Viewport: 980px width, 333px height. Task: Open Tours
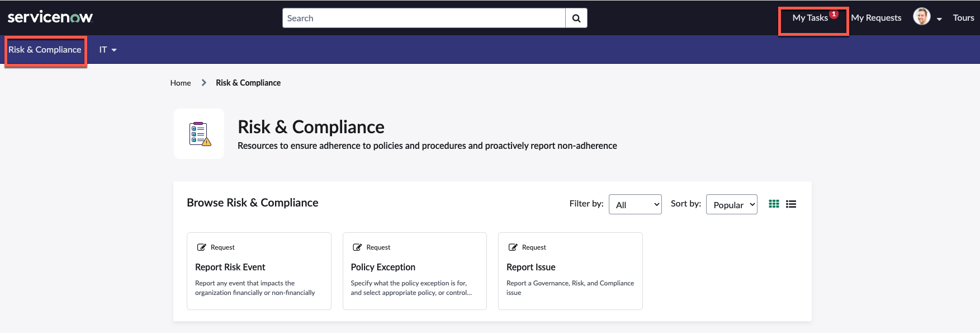pos(963,18)
